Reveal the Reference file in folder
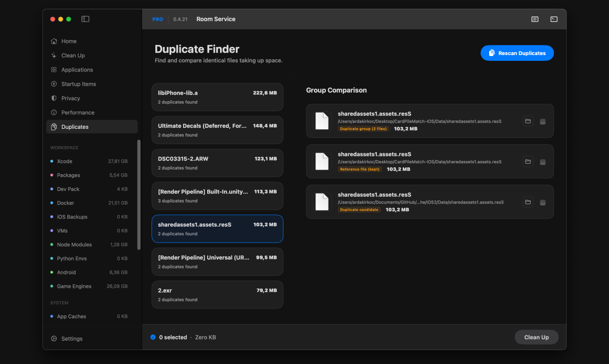Screen dimensions: 609x364 [x=527, y=162]
